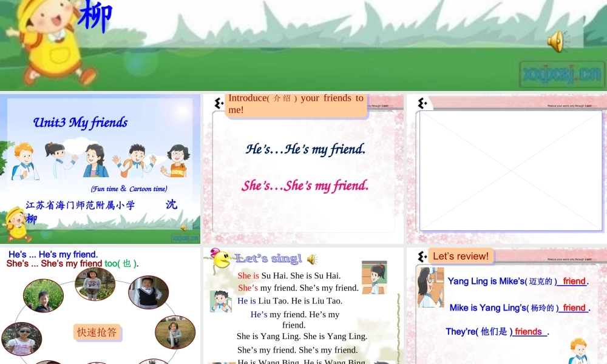
Task: Click the Su Hai girl picture in song slide
Action: (375, 278)
